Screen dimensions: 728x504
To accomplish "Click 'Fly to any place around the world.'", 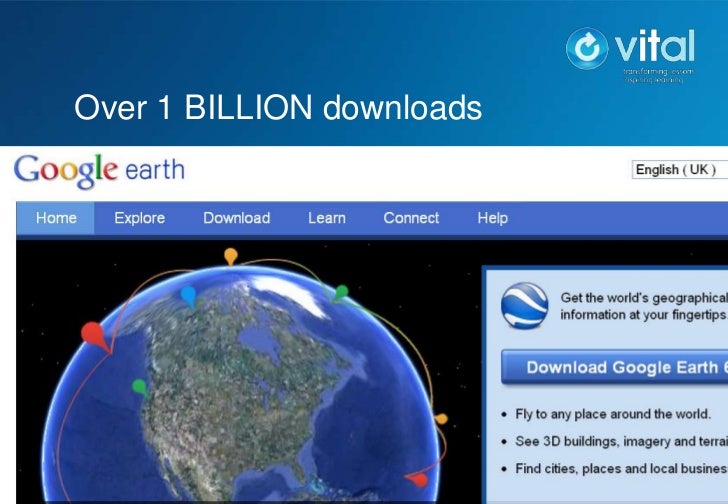I will pos(613,414).
